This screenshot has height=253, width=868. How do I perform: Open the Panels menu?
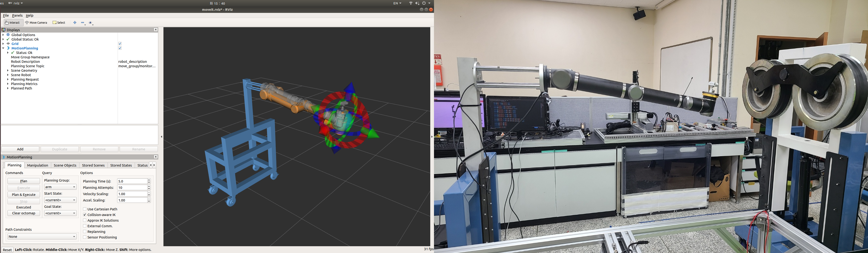(17, 16)
